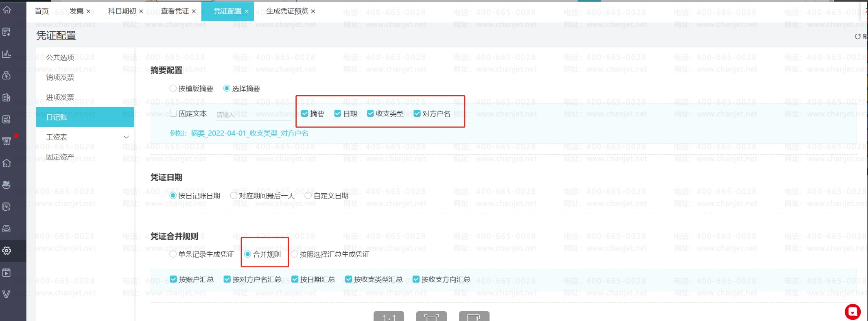Close the 科目期初 tab
868x321 pixels.
(x=141, y=11)
